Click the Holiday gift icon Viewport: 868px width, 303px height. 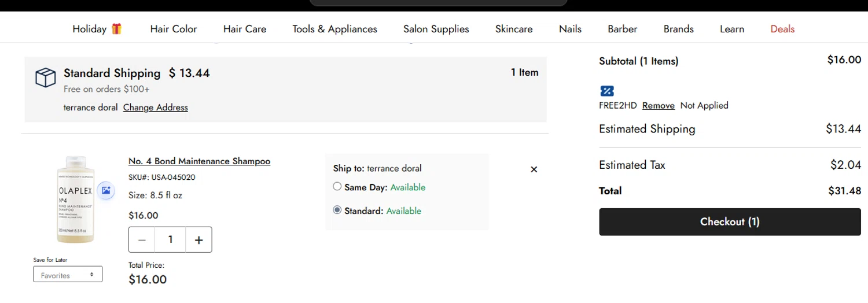coord(117,29)
